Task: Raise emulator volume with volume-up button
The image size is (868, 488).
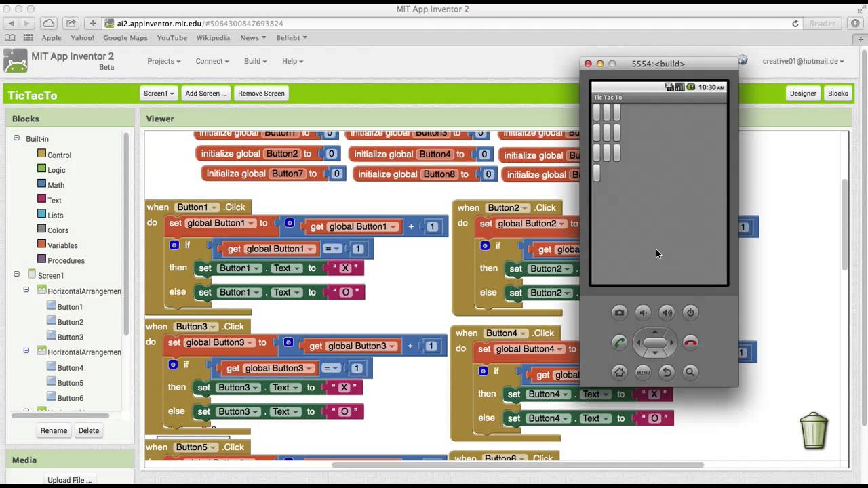Action: [667, 312]
